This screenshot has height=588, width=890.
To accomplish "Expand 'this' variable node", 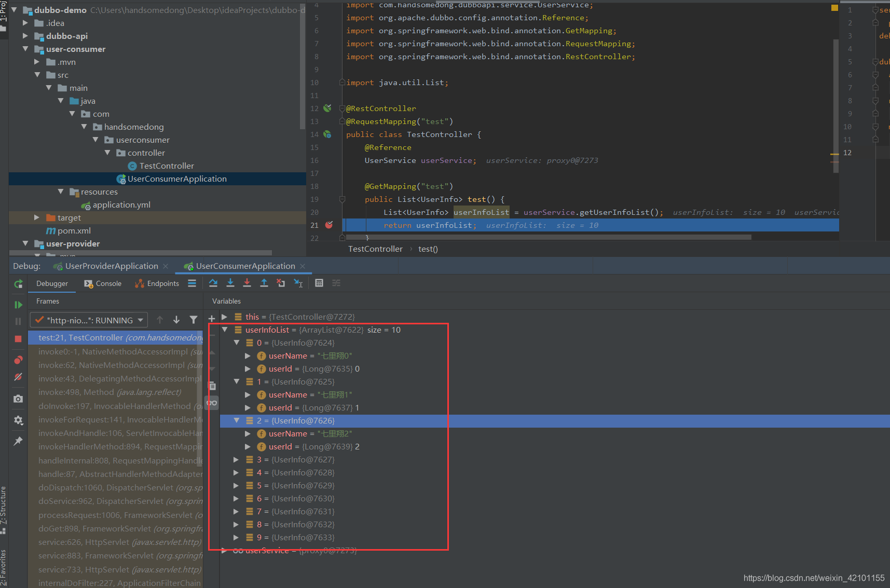I will click(225, 317).
